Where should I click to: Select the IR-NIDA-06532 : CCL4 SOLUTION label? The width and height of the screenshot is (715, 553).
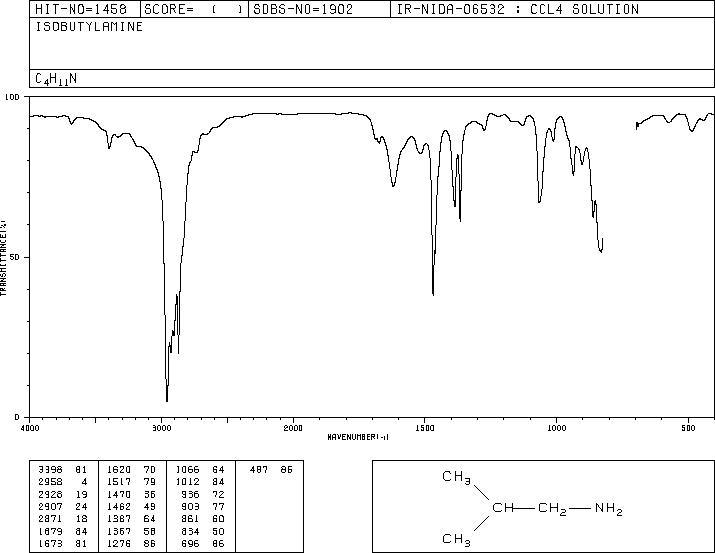coord(518,9)
